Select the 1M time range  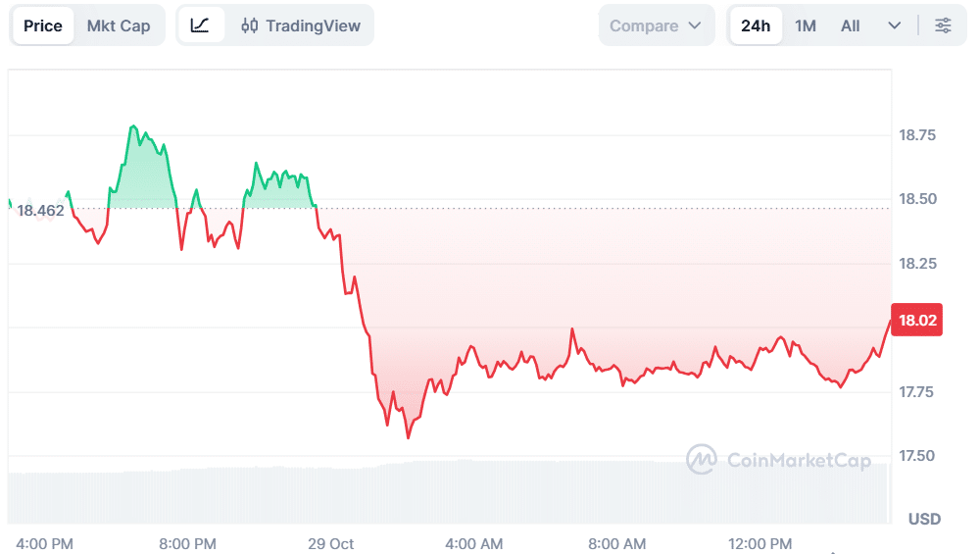pyautogui.click(x=806, y=25)
